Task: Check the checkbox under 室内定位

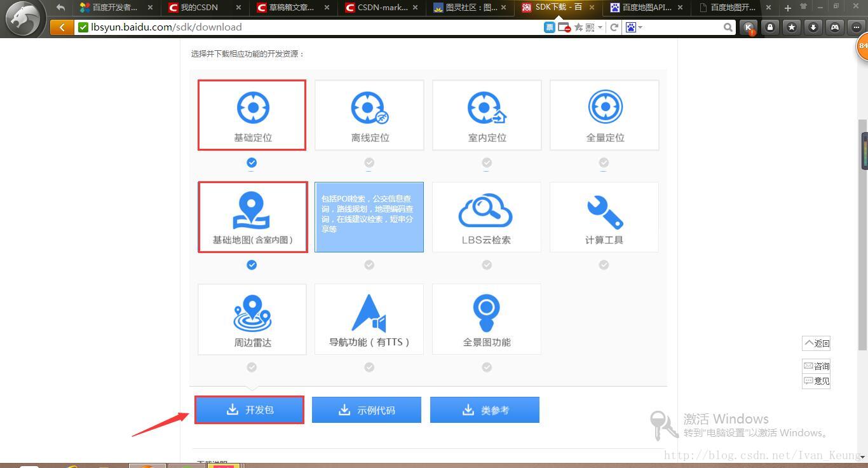Action: [487, 163]
